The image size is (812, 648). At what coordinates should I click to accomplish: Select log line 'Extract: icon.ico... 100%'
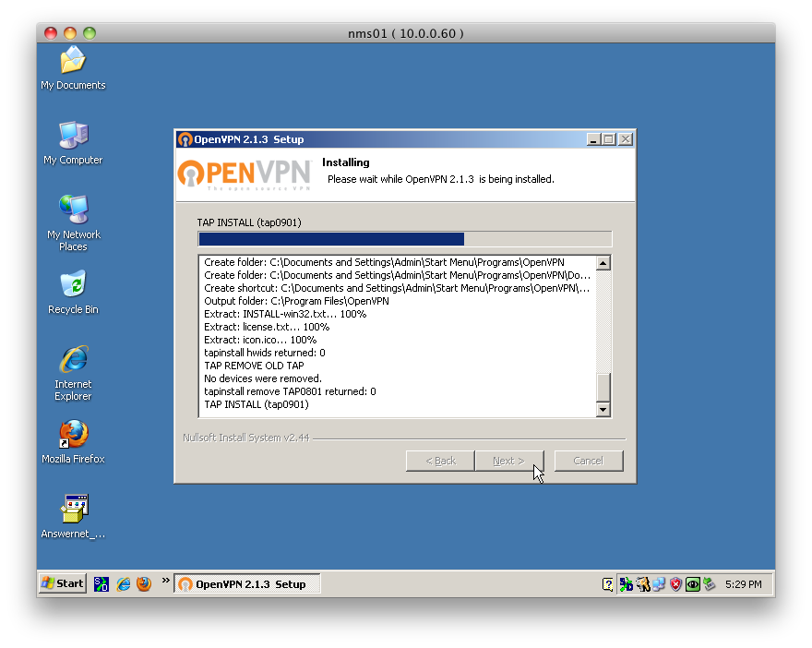(x=260, y=340)
